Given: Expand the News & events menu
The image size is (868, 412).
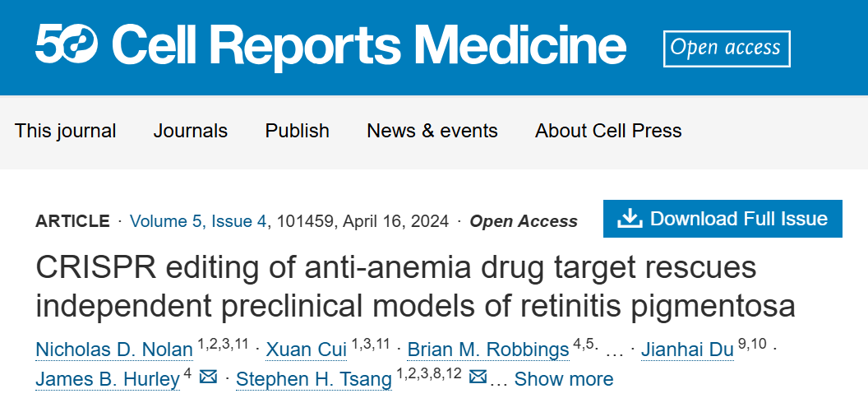Looking at the screenshot, I should click(432, 131).
